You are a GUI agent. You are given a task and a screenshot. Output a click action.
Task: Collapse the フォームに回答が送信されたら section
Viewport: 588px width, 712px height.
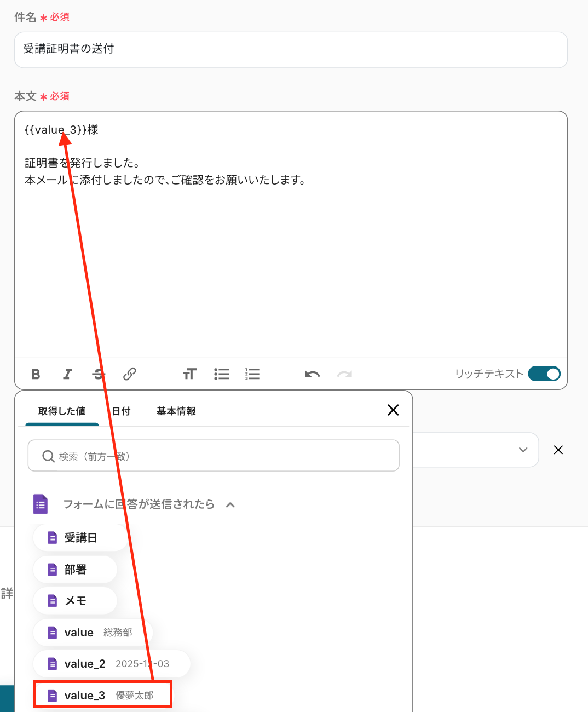point(230,504)
